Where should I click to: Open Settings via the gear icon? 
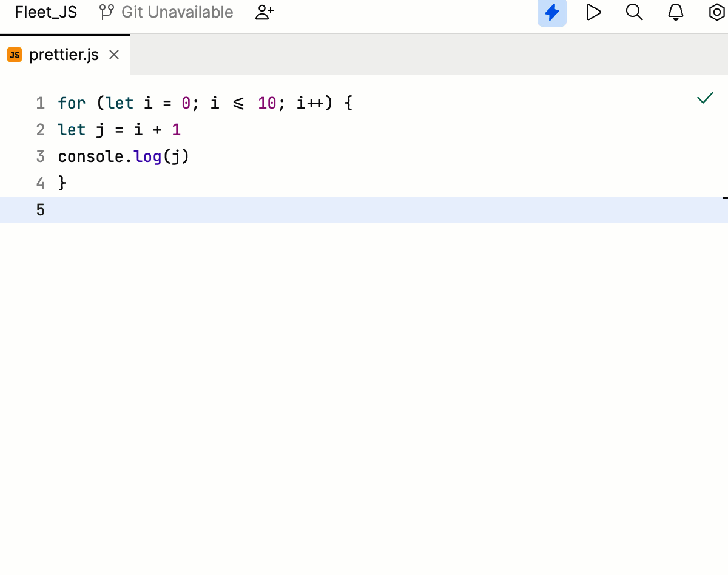[x=716, y=12]
